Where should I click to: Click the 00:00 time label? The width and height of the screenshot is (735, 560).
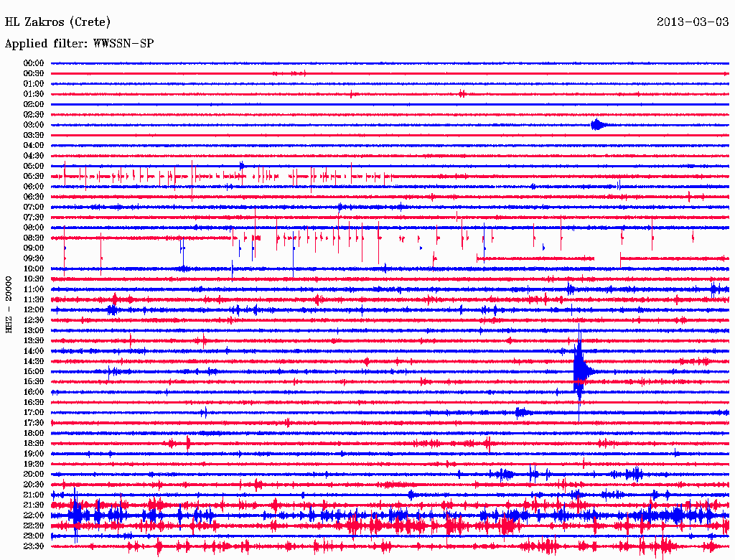coord(34,63)
